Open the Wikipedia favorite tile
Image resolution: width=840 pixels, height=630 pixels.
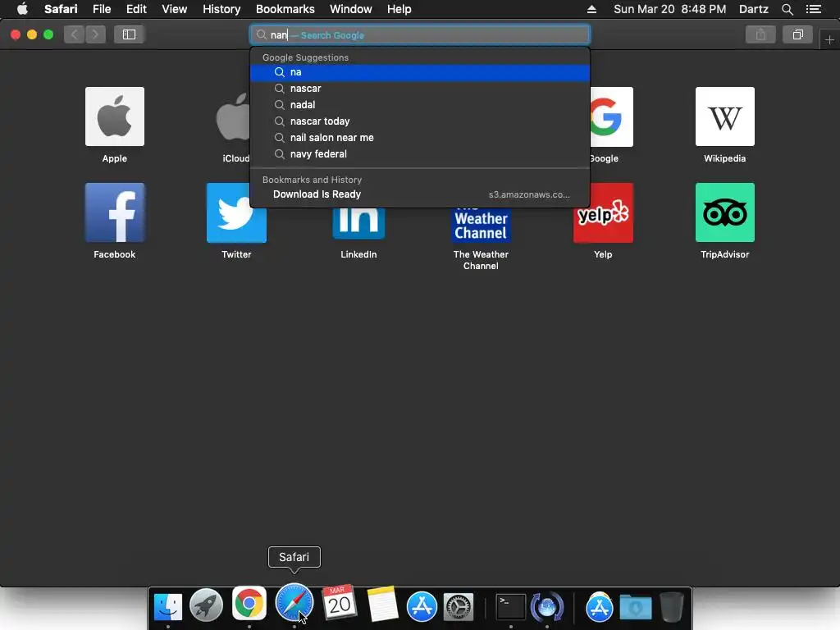pyautogui.click(x=725, y=116)
